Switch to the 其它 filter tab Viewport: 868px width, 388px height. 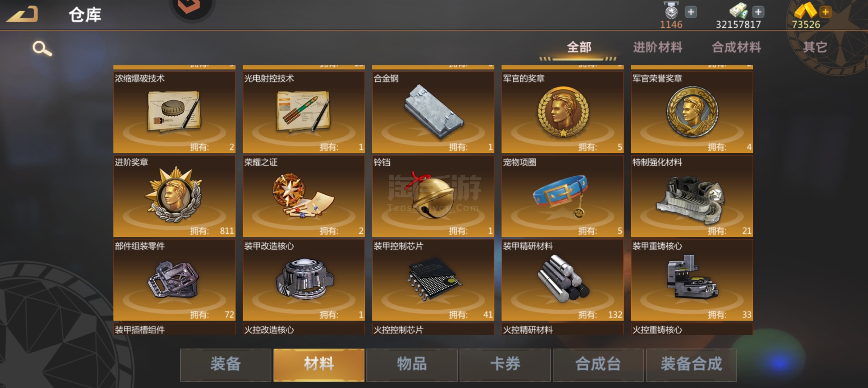click(815, 47)
